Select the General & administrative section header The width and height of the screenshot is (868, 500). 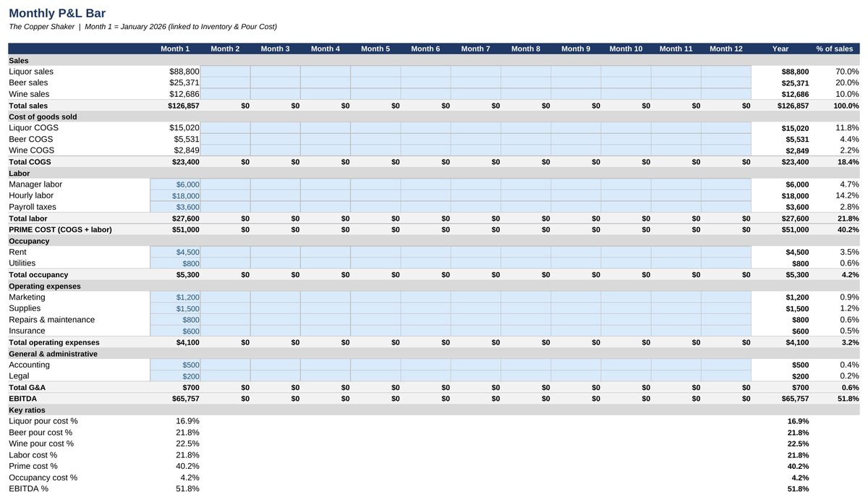[434, 354]
